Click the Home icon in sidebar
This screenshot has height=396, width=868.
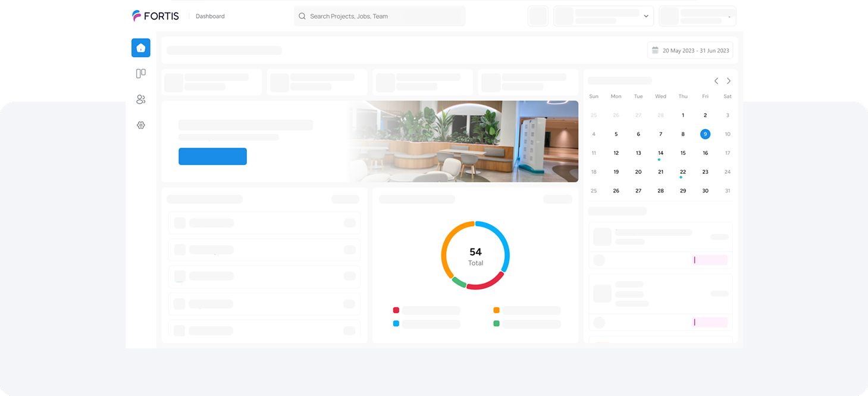[x=141, y=48]
